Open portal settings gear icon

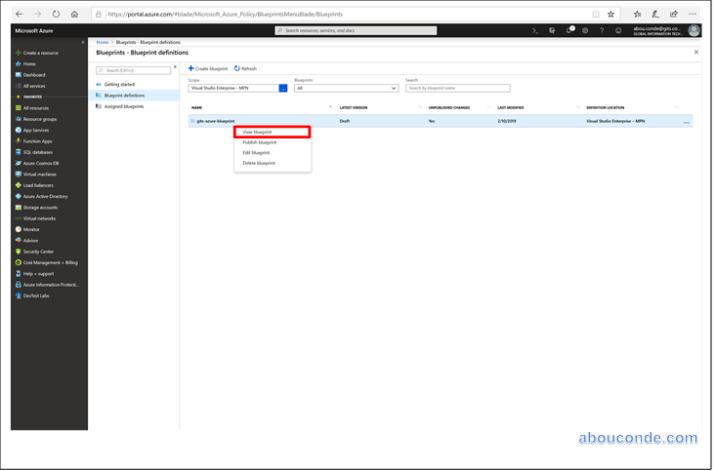coord(585,30)
